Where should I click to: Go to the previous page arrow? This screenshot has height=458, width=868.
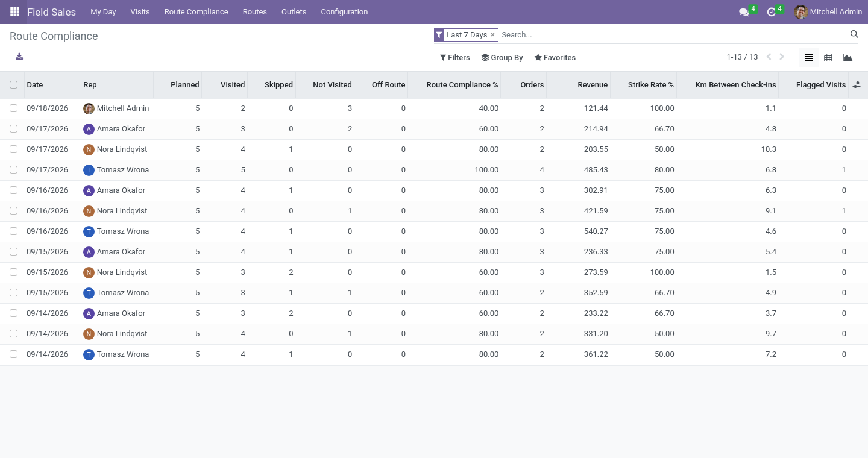point(769,57)
